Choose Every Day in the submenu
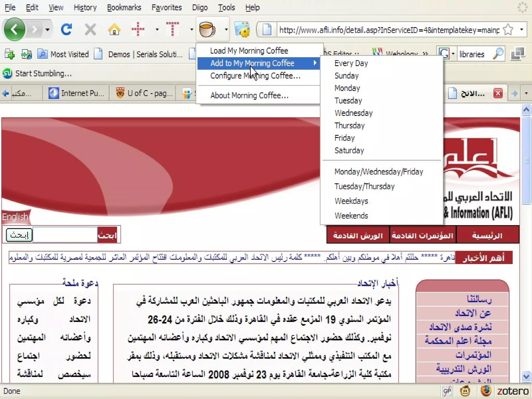The image size is (532, 399). pyautogui.click(x=351, y=63)
